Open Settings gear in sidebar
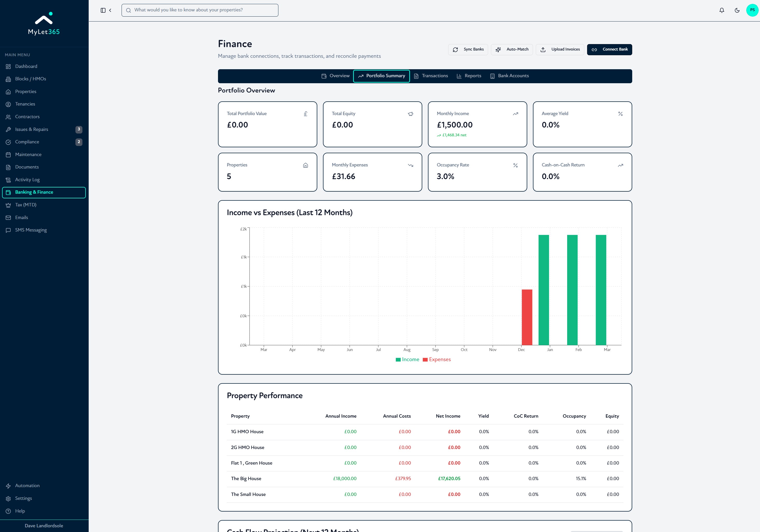This screenshot has width=760, height=532. pyautogui.click(x=8, y=498)
